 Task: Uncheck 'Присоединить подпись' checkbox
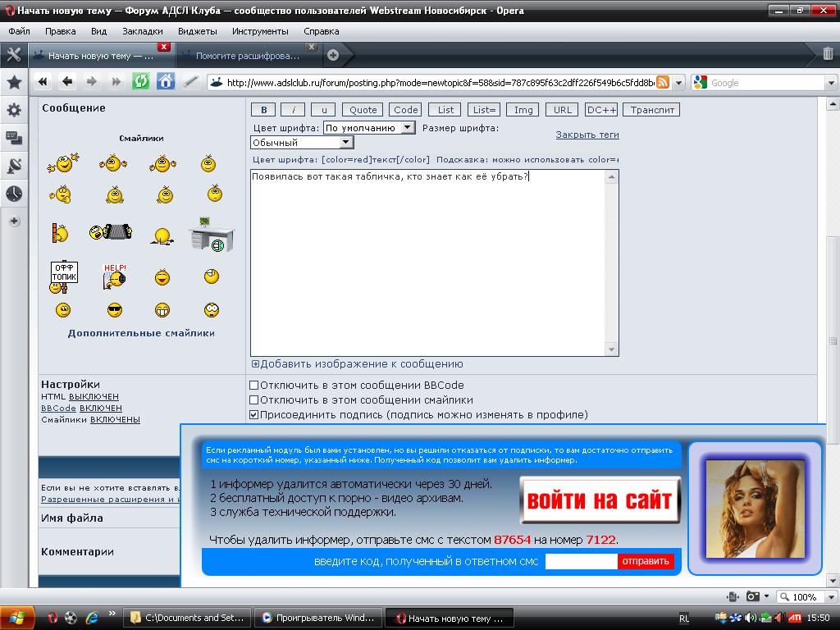click(254, 415)
